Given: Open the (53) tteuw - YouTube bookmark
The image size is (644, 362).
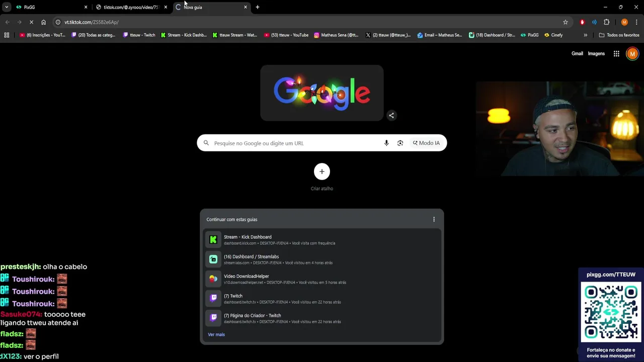Looking at the screenshot, I should coord(286,35).
